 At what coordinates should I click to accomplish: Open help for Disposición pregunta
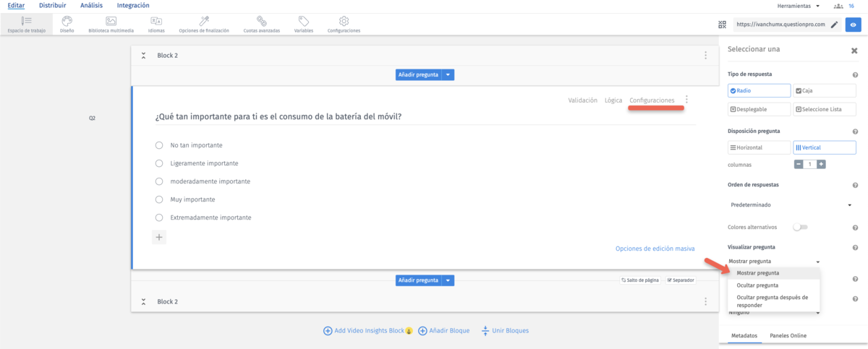tap(856, 132)
